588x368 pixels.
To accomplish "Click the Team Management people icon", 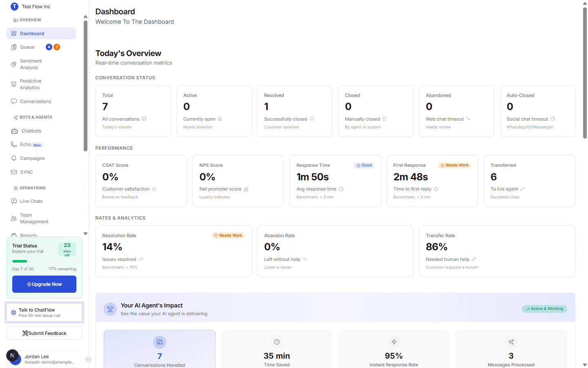I will click(14, 218).
